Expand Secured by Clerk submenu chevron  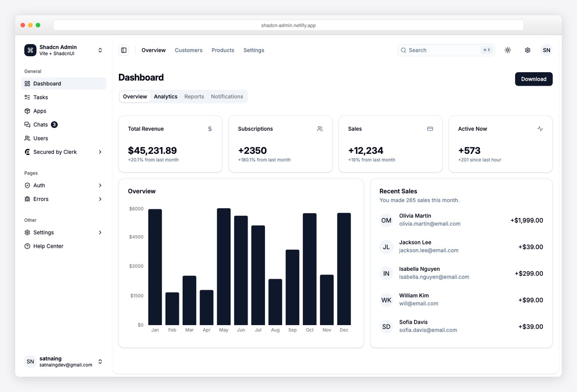click(x=100, y=152)
